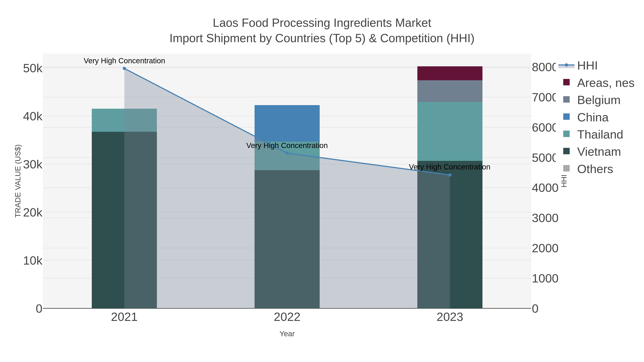Viewport: 644px width, 362px height.
Task: Click the dark green Vietnam swatch
Action: [x=566, y=151]
